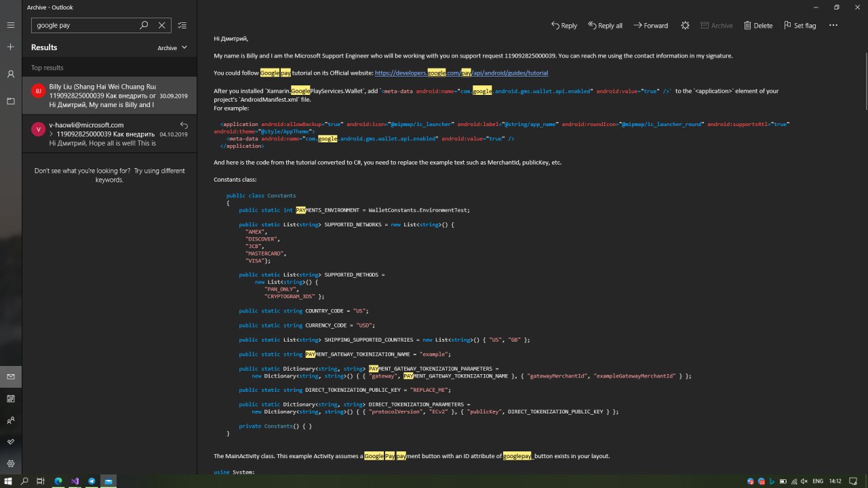Start a new mail with plus icon
This screenshot has height=488, width=868.
pyautogui.click(x=11, y=47)
